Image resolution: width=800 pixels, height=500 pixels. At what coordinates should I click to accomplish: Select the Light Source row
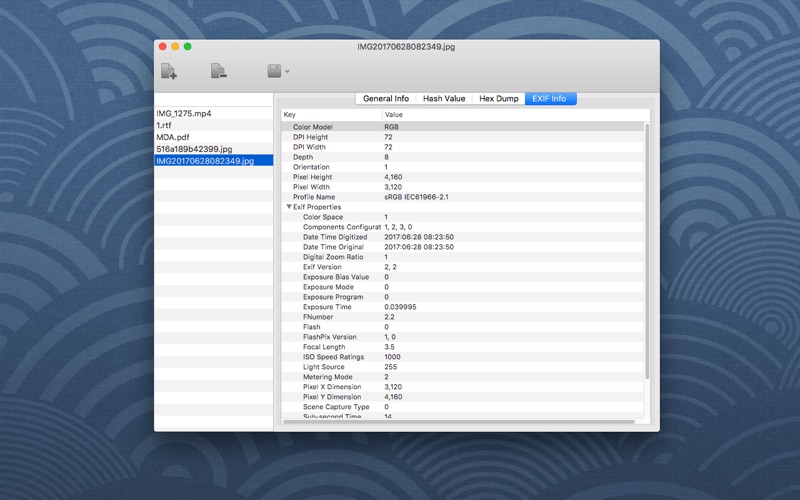click(462, 367)
